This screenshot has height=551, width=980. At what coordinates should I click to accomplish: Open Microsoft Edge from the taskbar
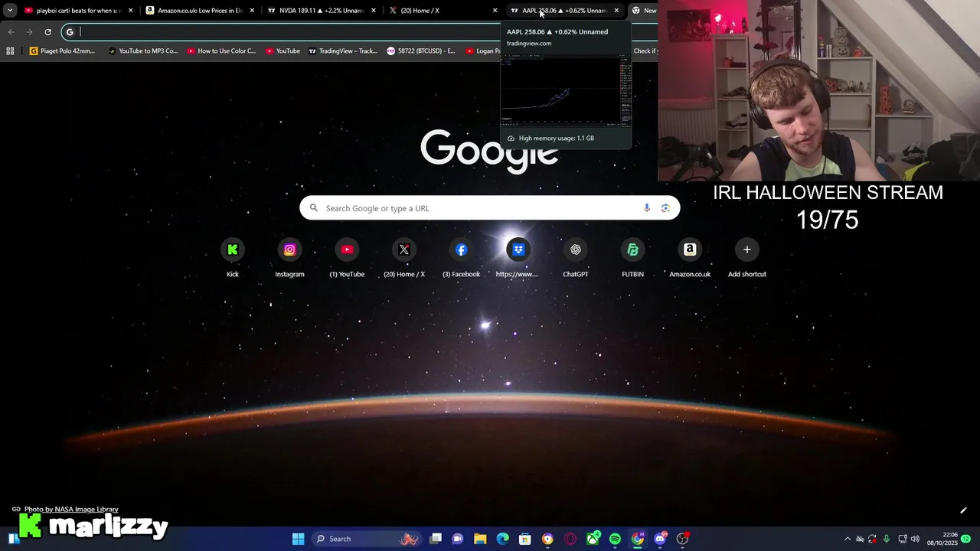point(502,539)
